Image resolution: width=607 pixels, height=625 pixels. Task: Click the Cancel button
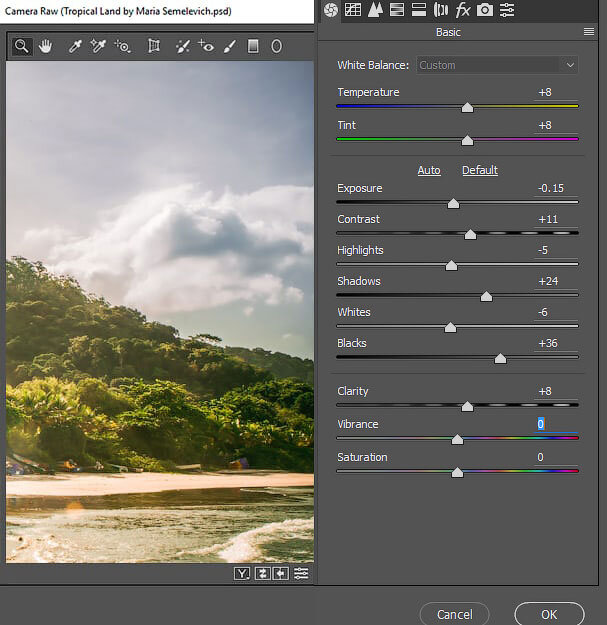point(454,614)
